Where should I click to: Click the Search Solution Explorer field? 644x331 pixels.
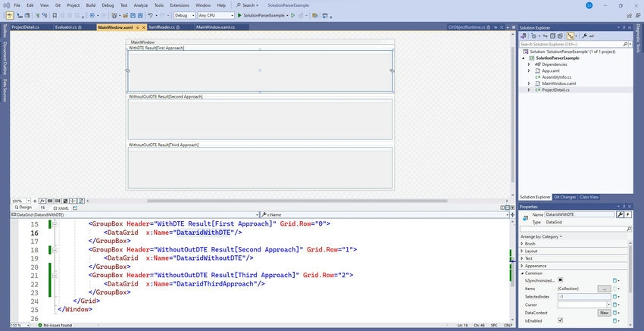coord(571,44)
